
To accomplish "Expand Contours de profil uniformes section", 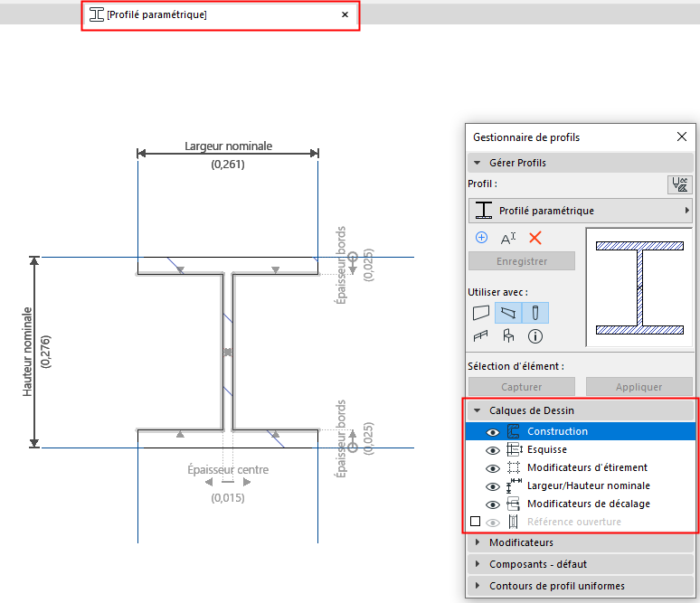I will point(478,585).
